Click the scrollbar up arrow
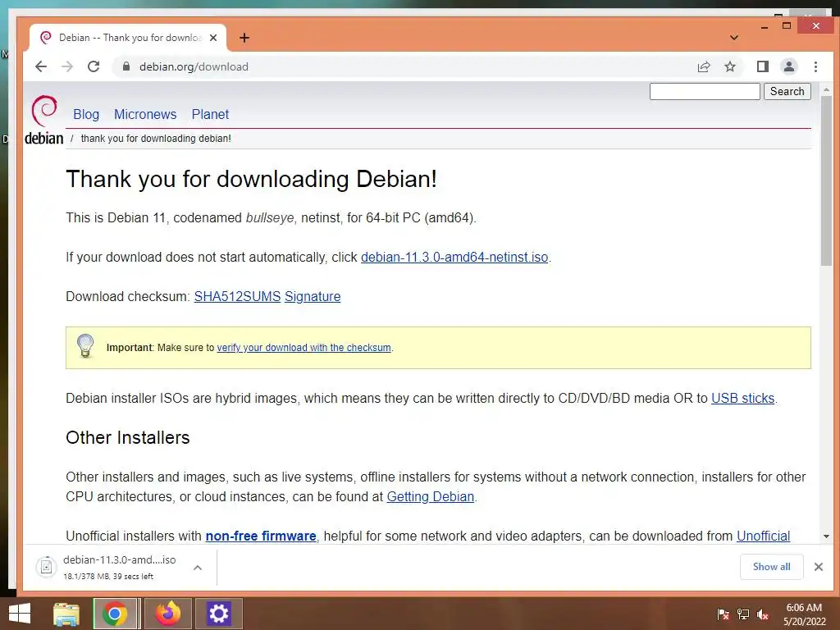This screenshot has width=840, height=630. pyautogui.click(x=826, y=89)
